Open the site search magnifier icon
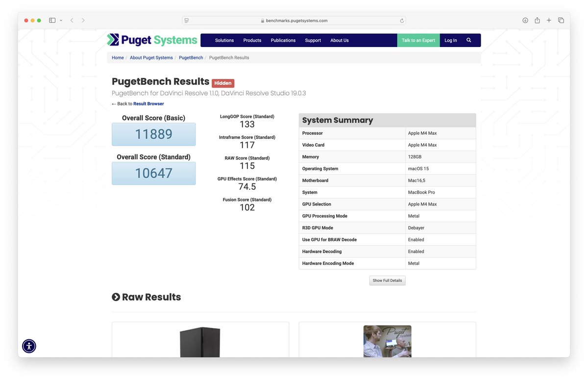The height and width of the screenshot is (381, 588). [469, 40]
